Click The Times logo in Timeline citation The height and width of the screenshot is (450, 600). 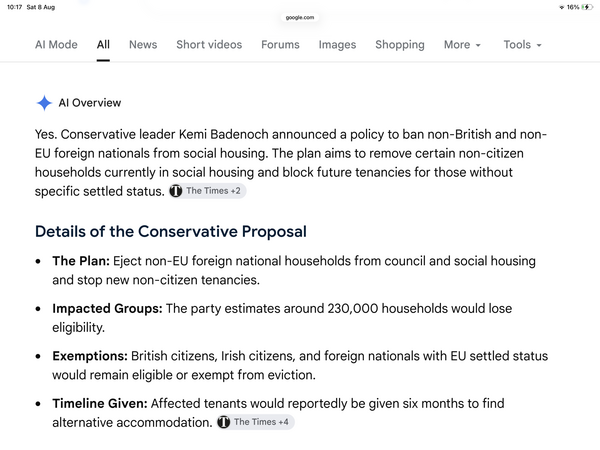[223, 422]
